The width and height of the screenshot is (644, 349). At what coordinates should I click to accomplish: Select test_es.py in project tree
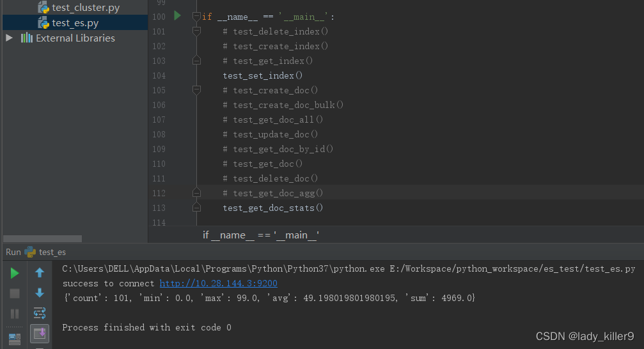[75, 23]
